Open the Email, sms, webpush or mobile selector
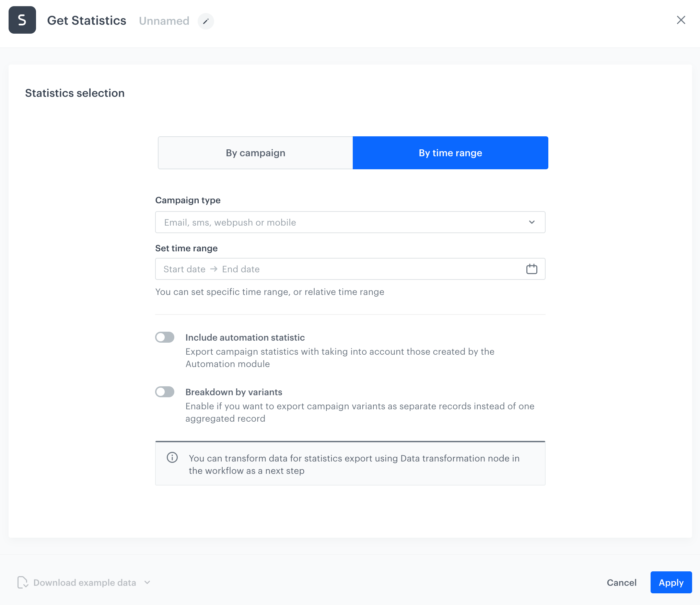This screenshot has height=605, width=700. 350,222
